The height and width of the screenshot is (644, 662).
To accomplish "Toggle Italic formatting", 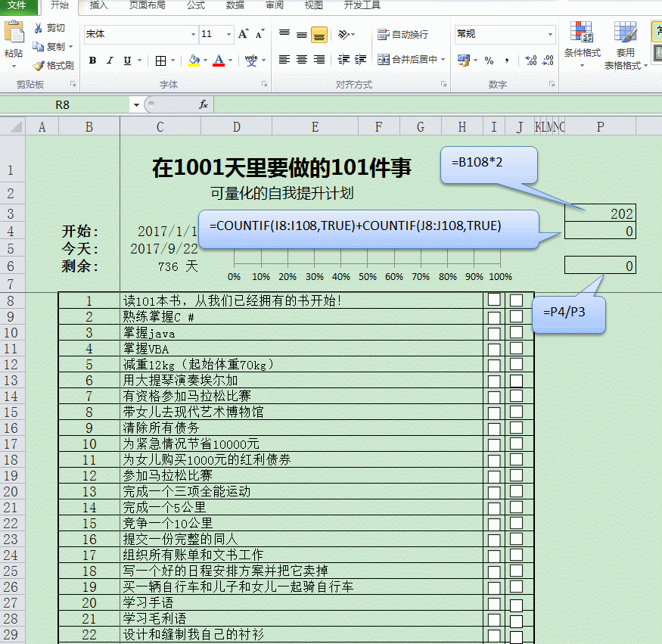I will point(110,61).
